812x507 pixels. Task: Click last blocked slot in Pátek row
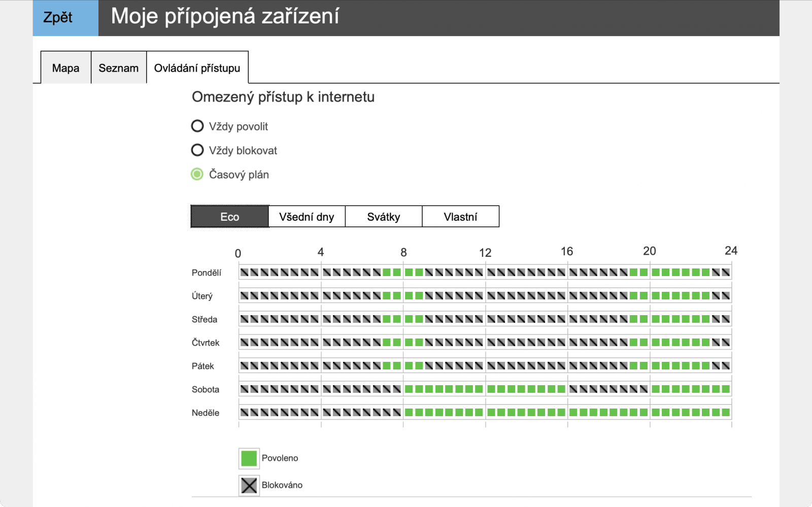[x=726, y=366]
